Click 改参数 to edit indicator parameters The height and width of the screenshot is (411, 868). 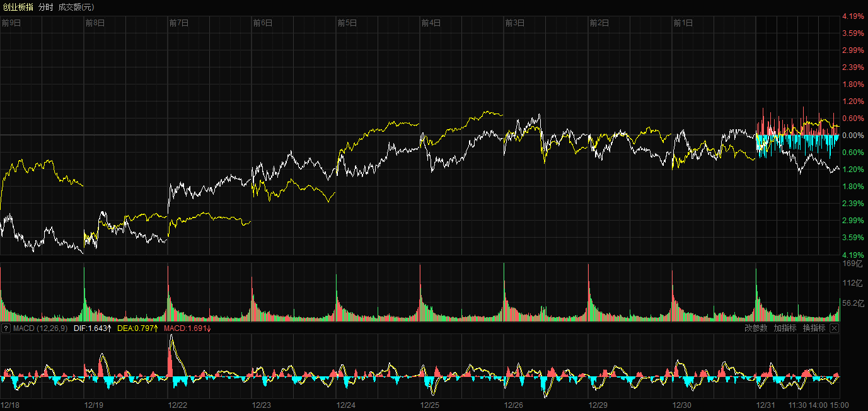click(756, 328)
